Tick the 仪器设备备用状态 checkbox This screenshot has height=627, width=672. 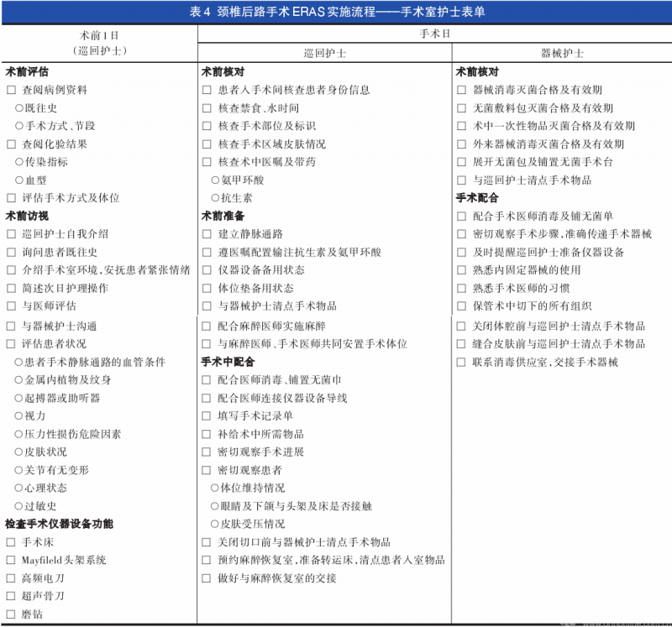point(207,270)
